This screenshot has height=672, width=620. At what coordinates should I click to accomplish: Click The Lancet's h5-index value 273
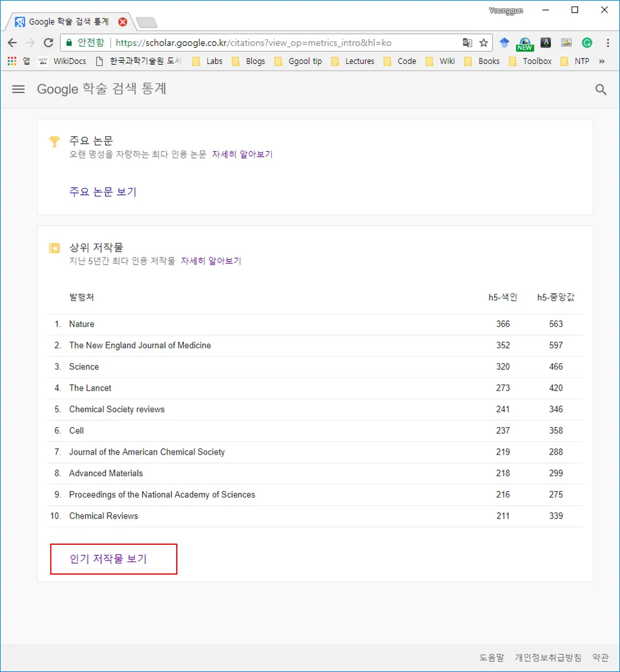pos(503,388)
